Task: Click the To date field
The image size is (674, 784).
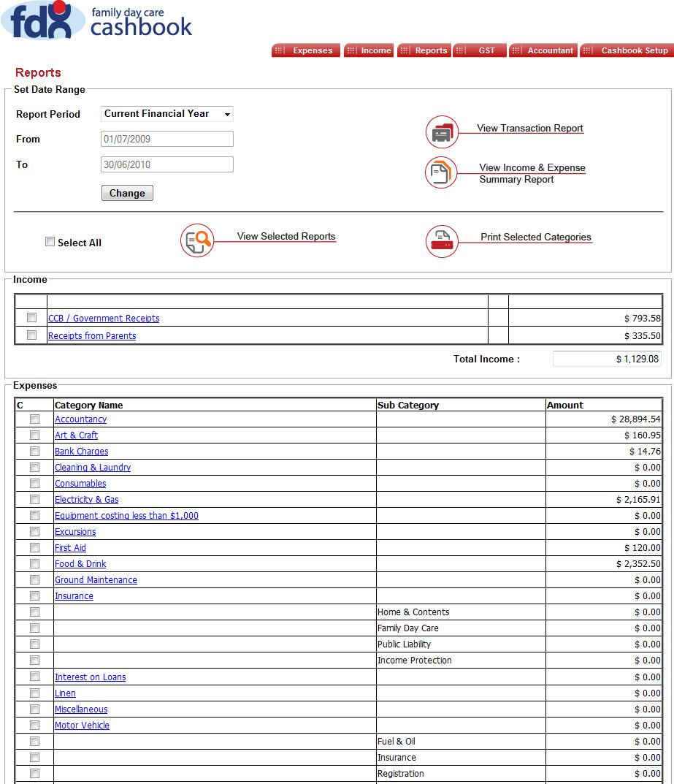Action: 167,164
